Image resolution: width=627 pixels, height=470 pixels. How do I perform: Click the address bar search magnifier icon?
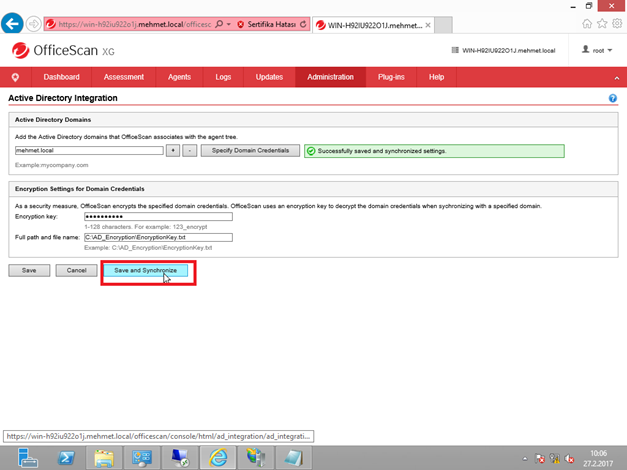click(219, 24)
